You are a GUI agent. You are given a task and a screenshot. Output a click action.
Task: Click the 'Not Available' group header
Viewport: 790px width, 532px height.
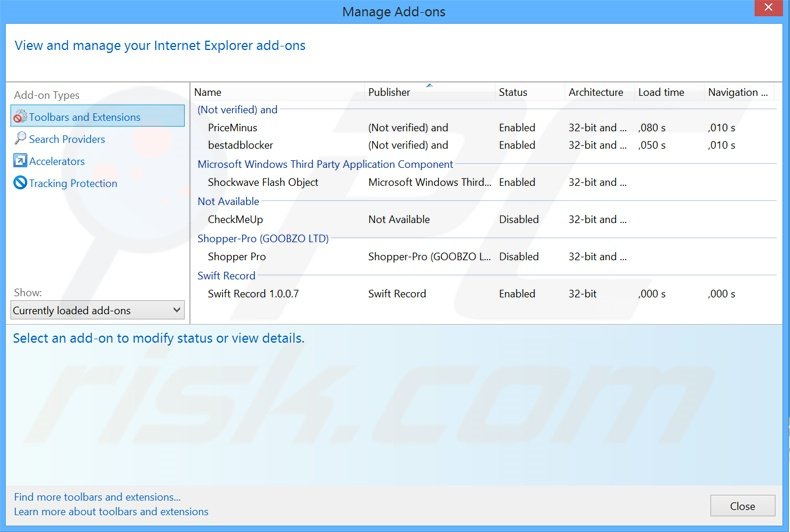228,202
